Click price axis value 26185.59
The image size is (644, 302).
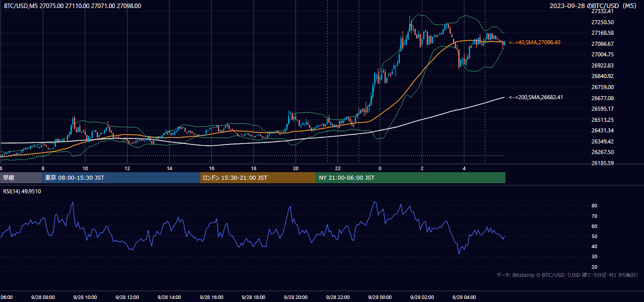602,163
